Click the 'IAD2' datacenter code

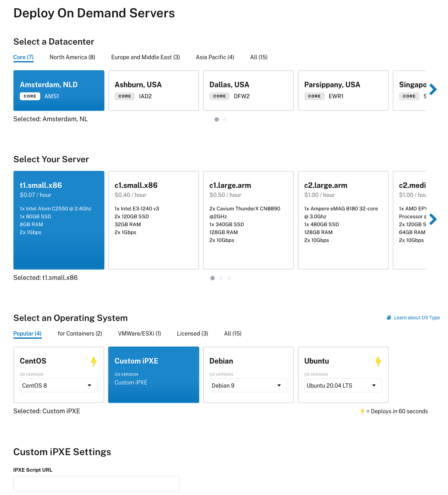145,96
